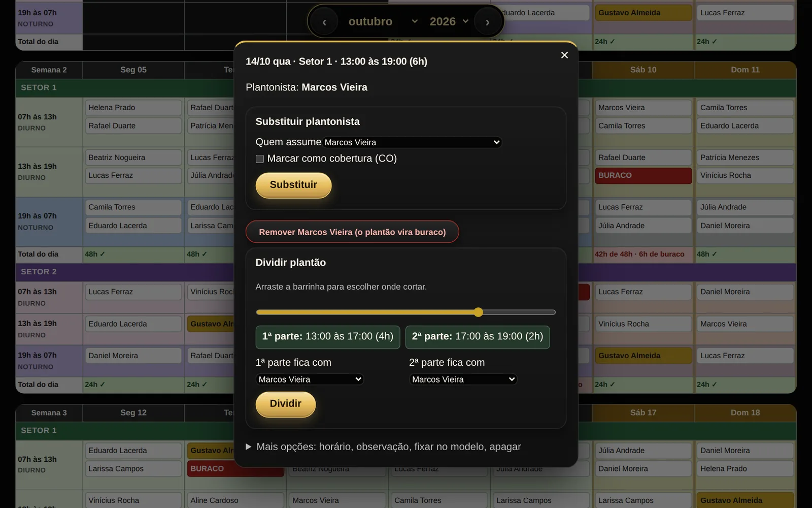812x508 pixels.
Task: Select Patrícia Menezes on Dom 11
Action: coord(745,157)
